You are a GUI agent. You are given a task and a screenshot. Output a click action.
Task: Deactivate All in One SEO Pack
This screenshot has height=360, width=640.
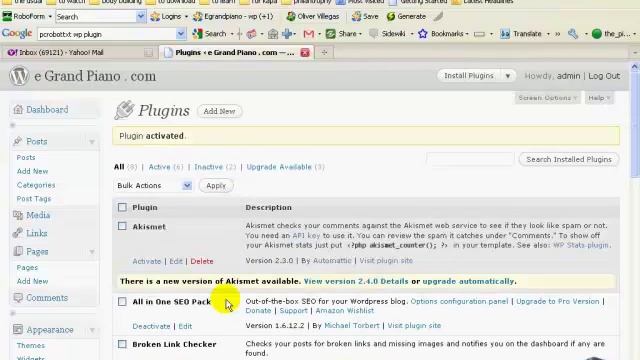click(151, 326)
